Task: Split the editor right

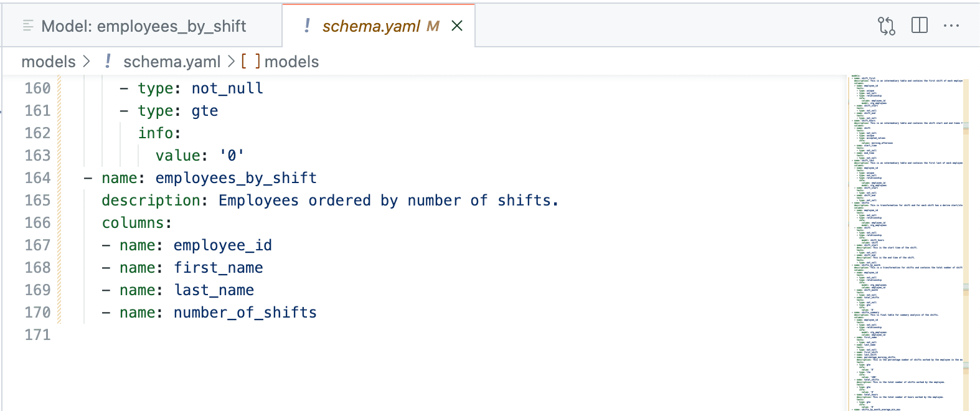Action: [x=920, y=26]
